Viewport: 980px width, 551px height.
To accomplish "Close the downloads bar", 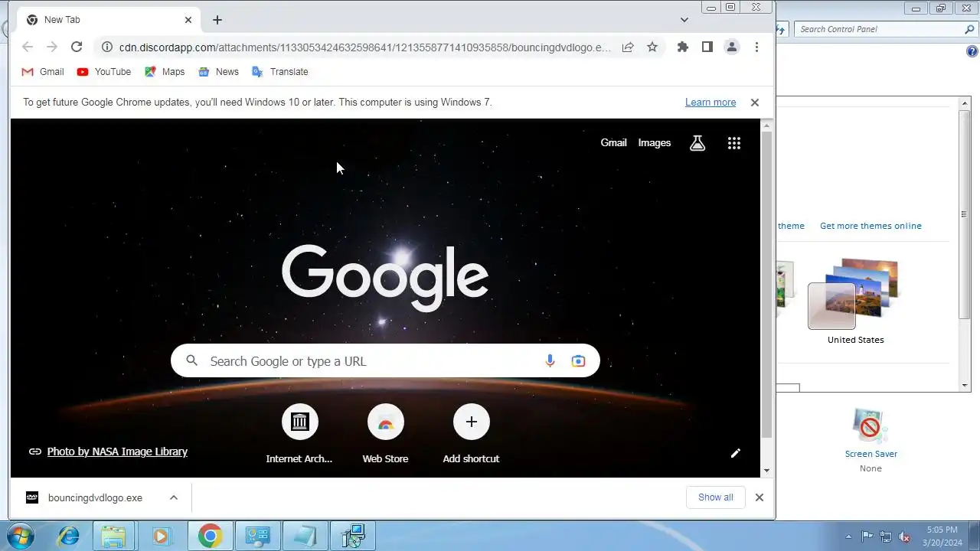I will [x=759, y=497].
